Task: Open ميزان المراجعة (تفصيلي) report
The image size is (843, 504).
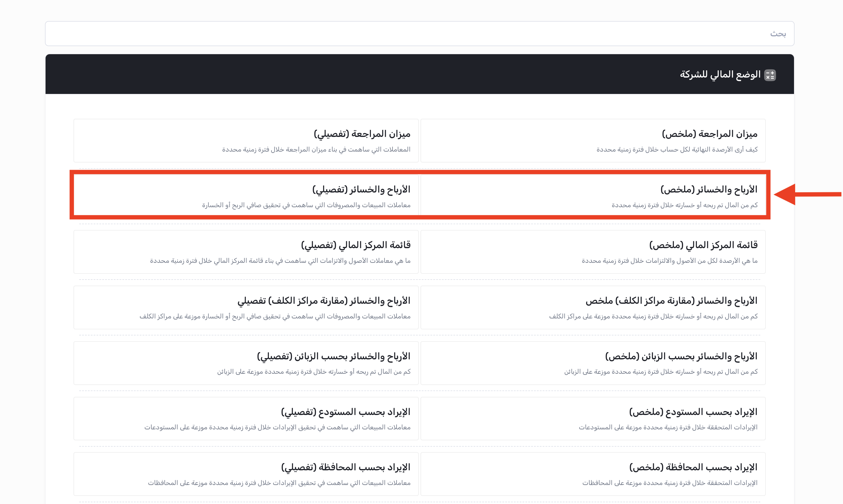Action: click(x=362, y=134)
